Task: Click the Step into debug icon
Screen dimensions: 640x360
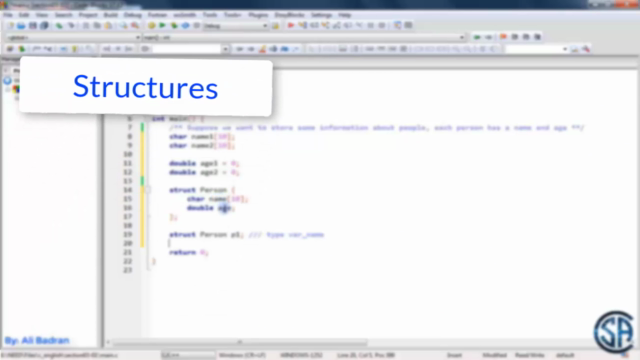Action: 325,26
